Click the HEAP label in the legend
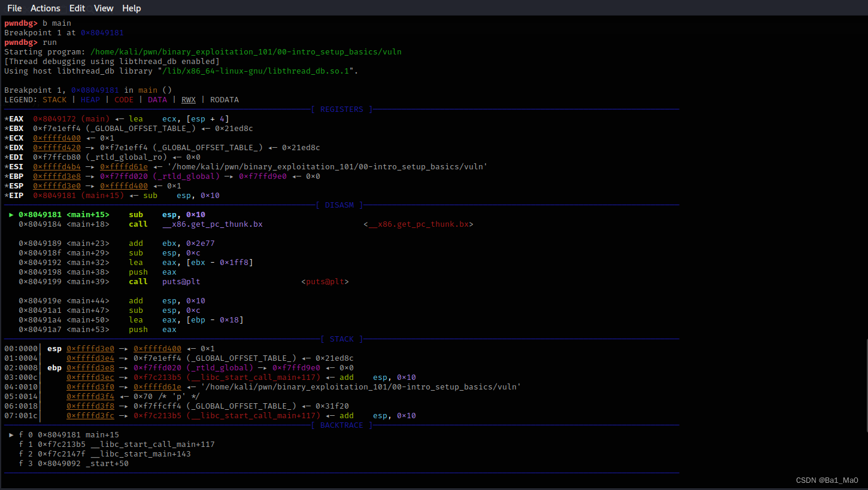This screenshot has height=490, width=868. (x=90, y=100)
